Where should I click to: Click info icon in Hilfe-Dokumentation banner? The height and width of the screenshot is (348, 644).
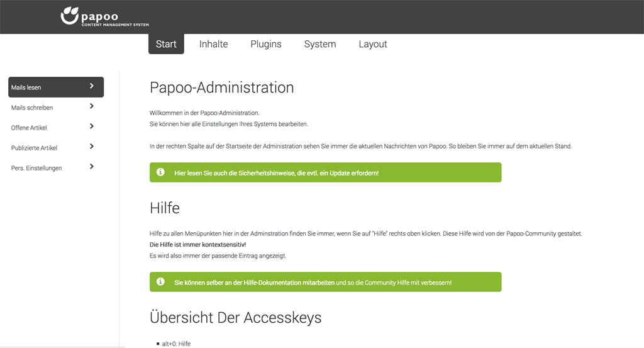pyautogui.click(x=160, y=281)
